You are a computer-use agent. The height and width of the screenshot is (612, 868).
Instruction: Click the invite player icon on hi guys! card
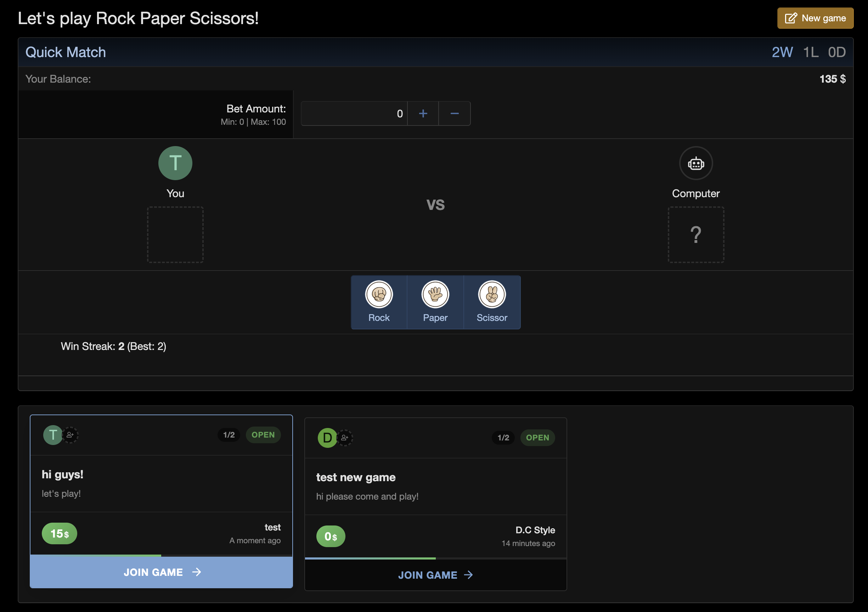click(x=69, y=435)
